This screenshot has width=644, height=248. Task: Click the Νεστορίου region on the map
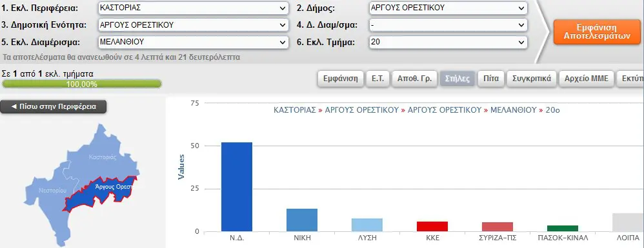[x=52, y=191]
